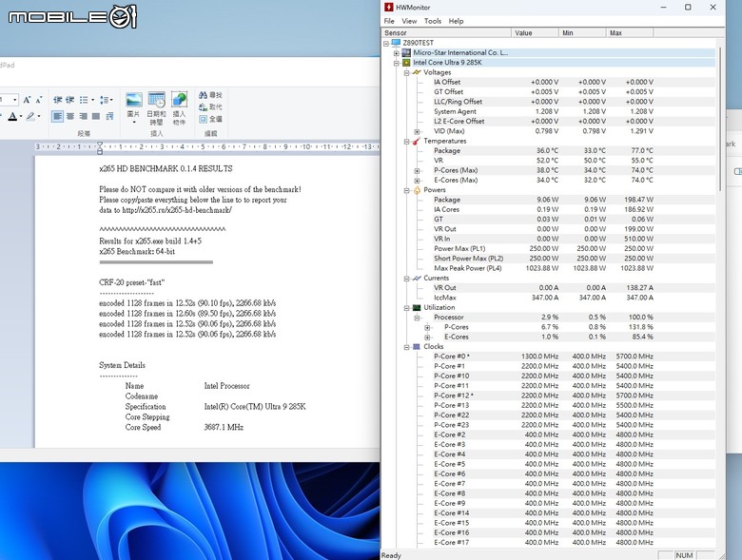The image size is (742, 560).
Task: Click the Utilization monitor icon
Action: pos(417,307)
